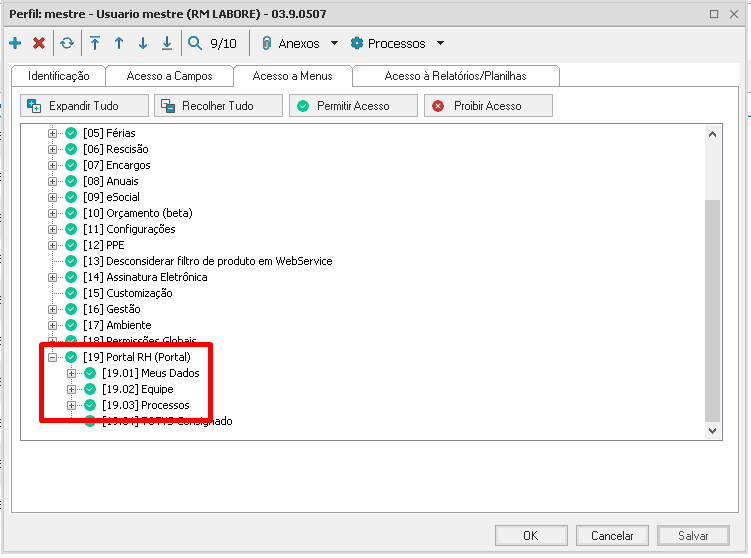Toggle access check for [19.03] Processos
751x558 pixels.
pos(90,405)
